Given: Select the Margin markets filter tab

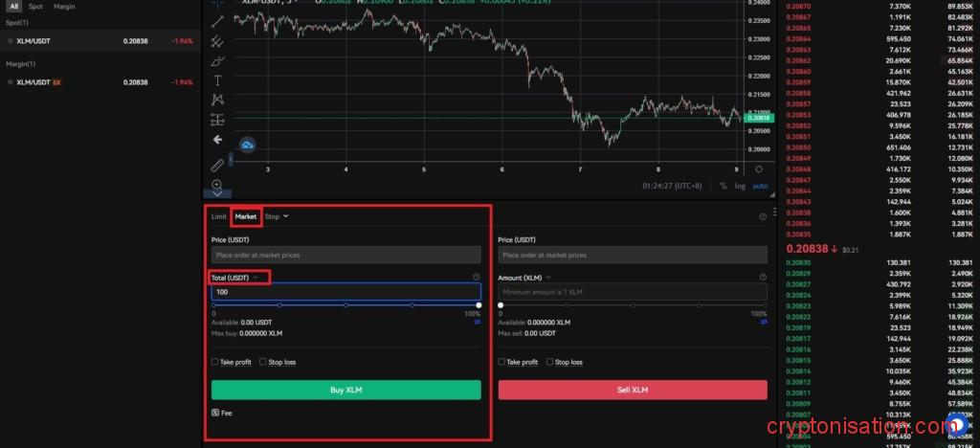Looking at the screenshot, I should pos(64,7).
